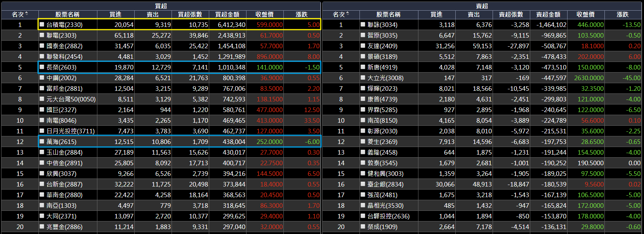
Task: Check the box next to 聯電(2303)
Action: 42,35
